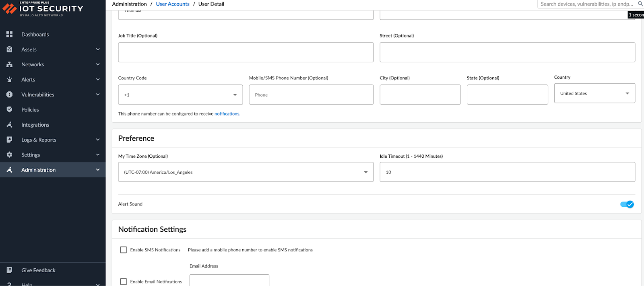Open the My Time Zone dropdown

tap(246, 172)
